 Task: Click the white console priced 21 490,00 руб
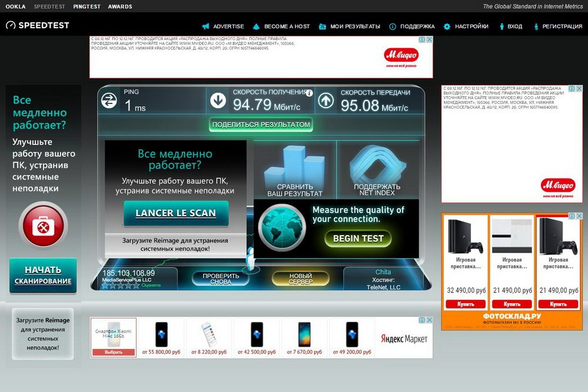click(512, 236)
